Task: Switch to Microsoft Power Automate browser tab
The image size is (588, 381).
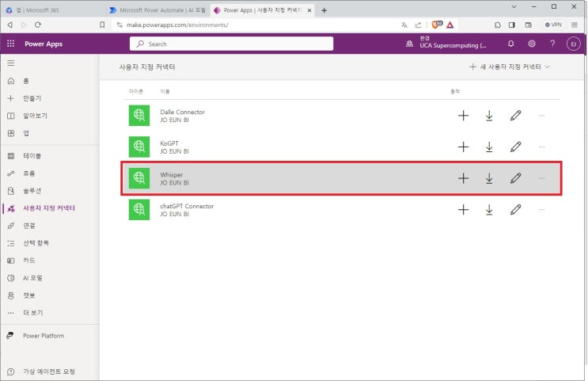Action: click(157, 10)
